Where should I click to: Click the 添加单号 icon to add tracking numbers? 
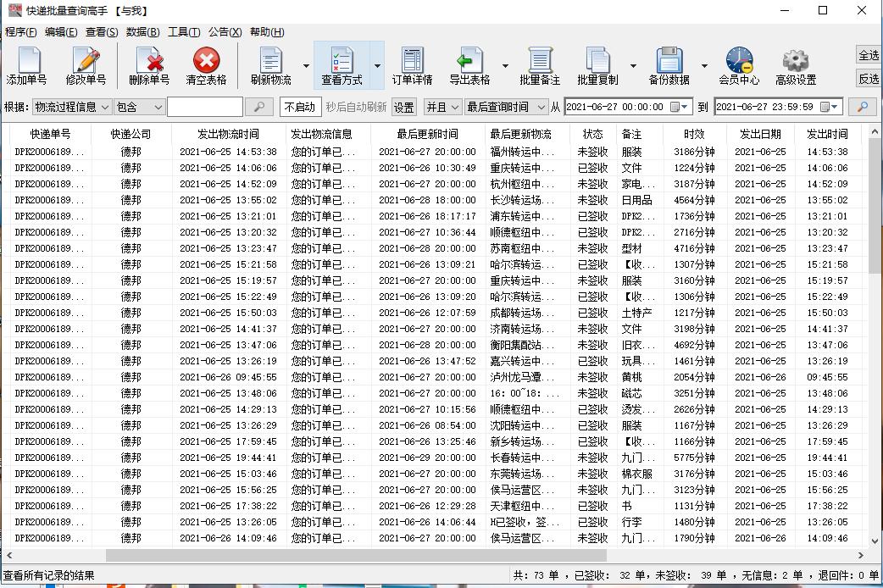(x=29, y=65)
